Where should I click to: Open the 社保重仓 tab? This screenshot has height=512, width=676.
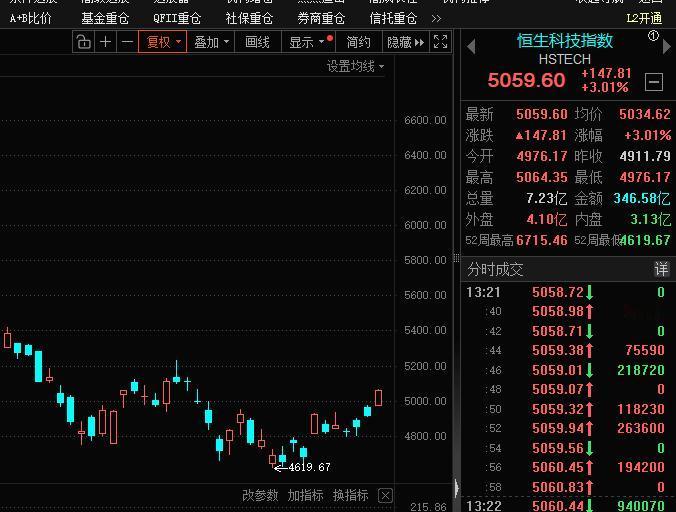click(249, 18)
